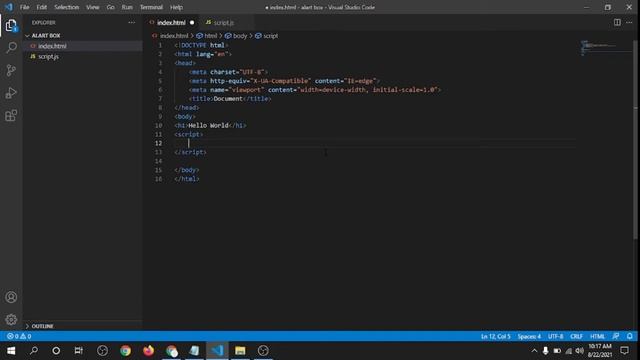
Task: Switch to the index.html editor tab
Action: pos(171,22)
